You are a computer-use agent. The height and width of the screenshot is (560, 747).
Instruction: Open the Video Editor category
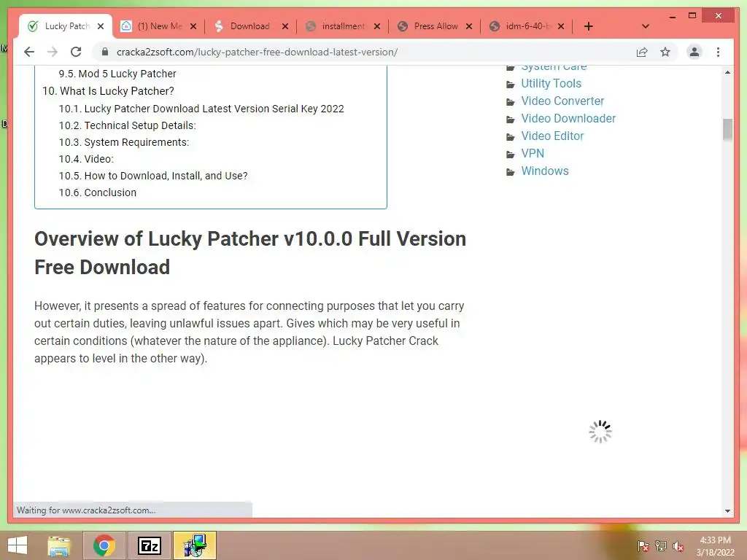click(553, 136)
